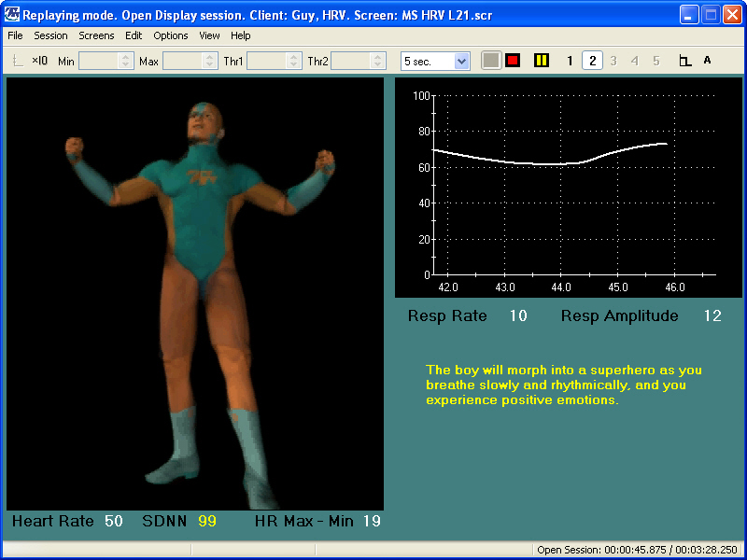Click the superhero animation display
Image resolution: width=747 pixels, height=560 pixels.
click(195, 294)
